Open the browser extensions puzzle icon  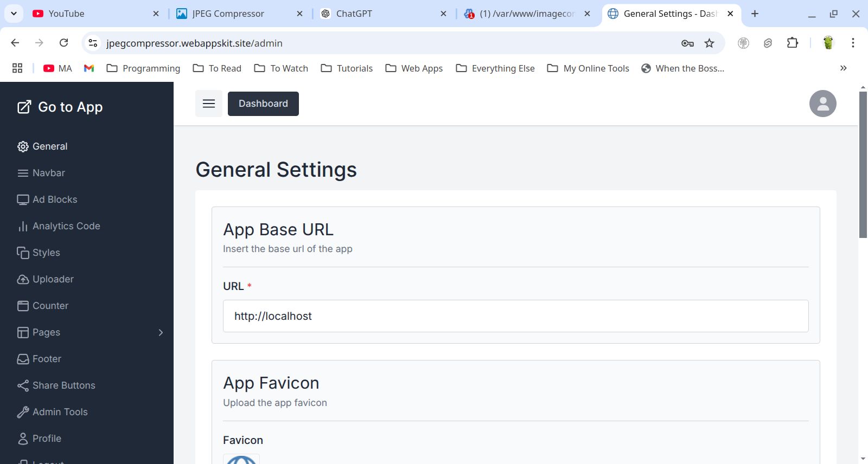pyautogui.click(x=793, y=43)
